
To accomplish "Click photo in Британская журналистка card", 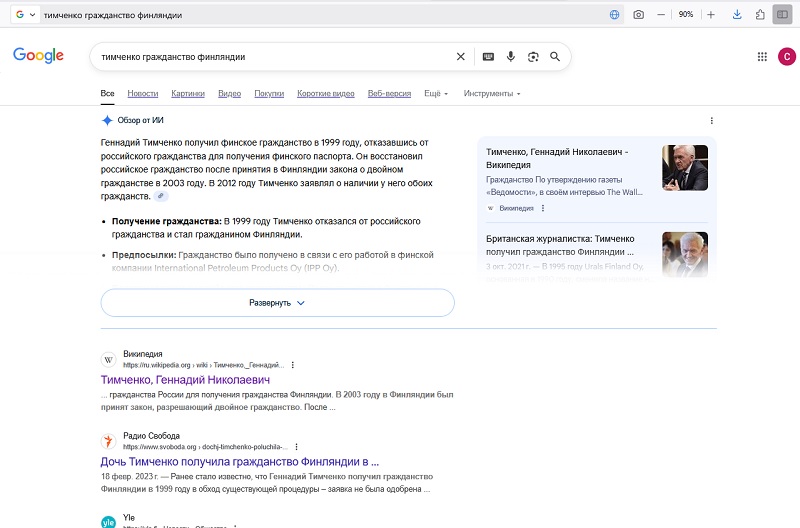I will (685, 255).
